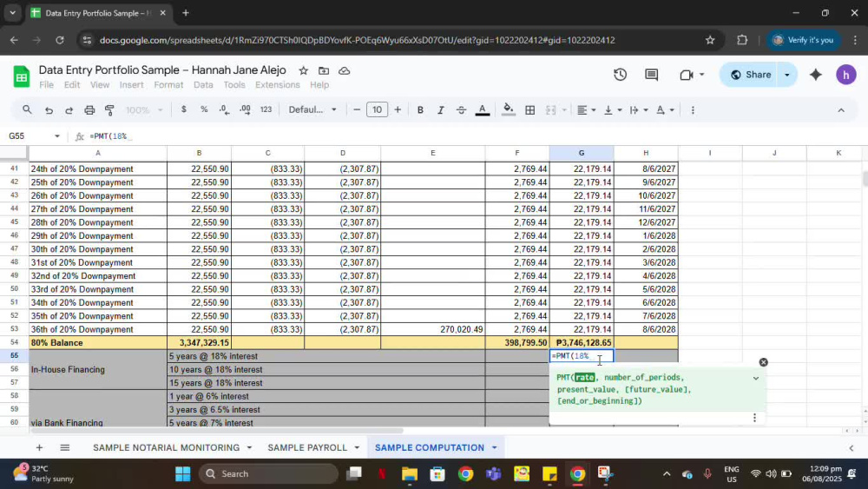Open the all sheets list
868x489 pixels.
[x=65, y=447]
